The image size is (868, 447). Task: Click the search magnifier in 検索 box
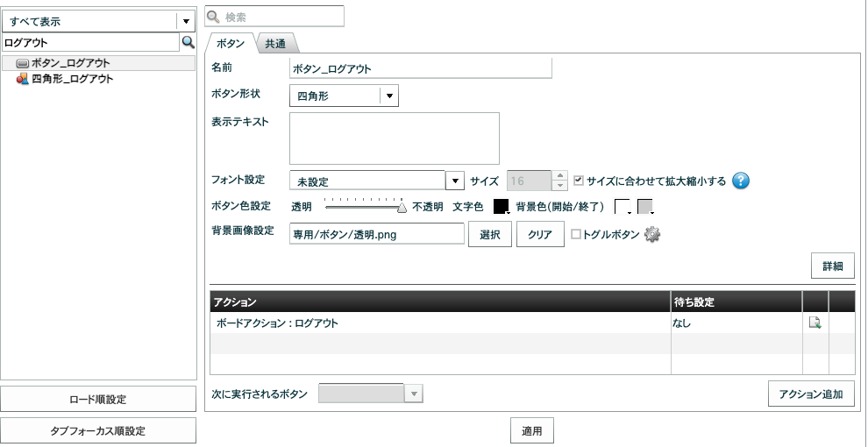tap(213, 17)
